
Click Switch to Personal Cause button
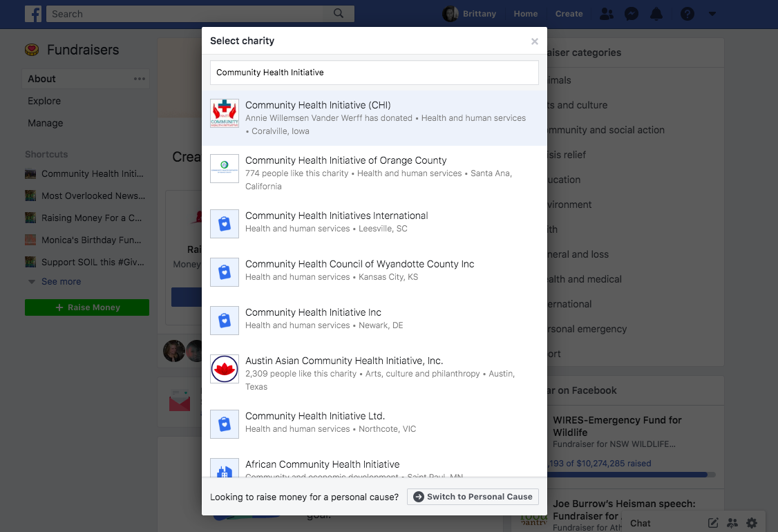click(473, 497)
